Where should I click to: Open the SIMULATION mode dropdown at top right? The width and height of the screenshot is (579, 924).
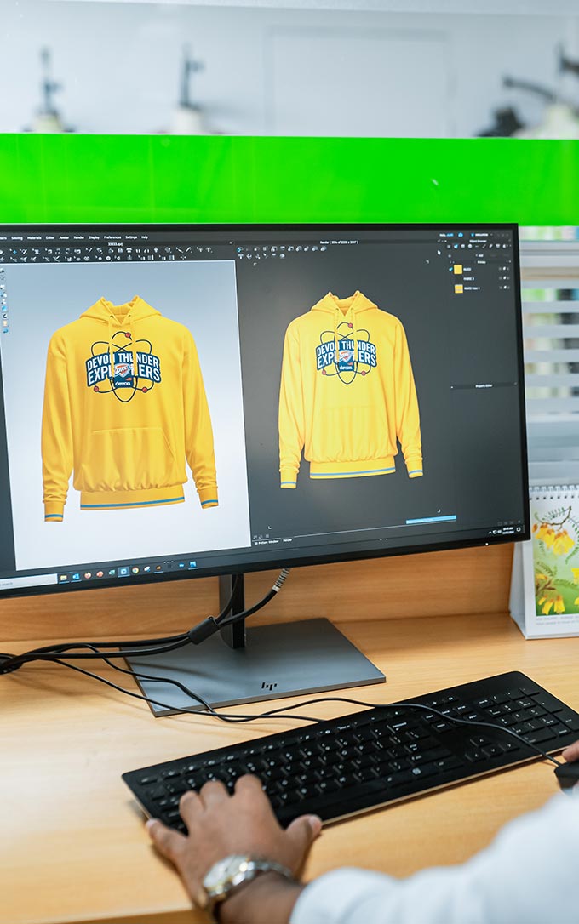click(483, 235)
